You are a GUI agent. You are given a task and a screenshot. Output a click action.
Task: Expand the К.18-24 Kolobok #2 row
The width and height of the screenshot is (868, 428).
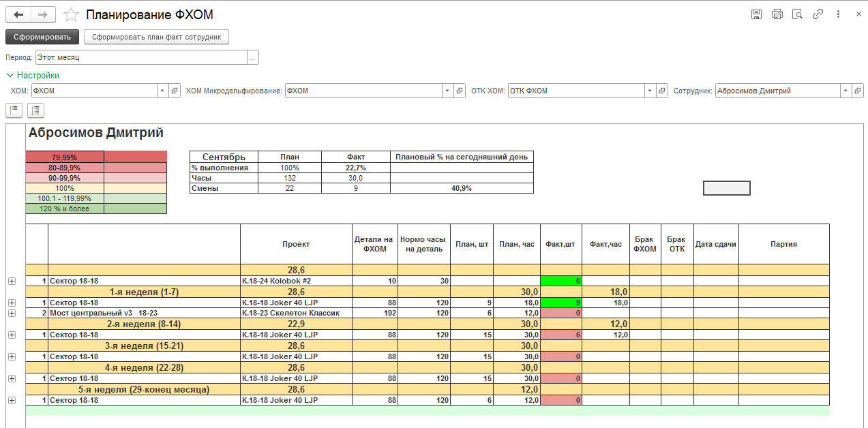[x=12, y=281]
